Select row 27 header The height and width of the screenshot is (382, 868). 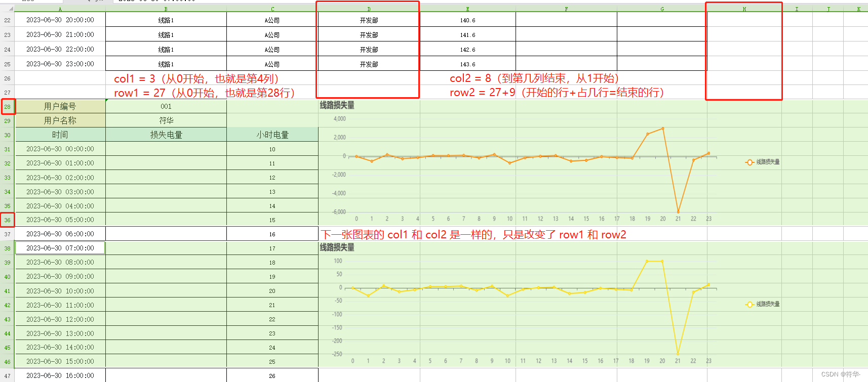(7, 93)
